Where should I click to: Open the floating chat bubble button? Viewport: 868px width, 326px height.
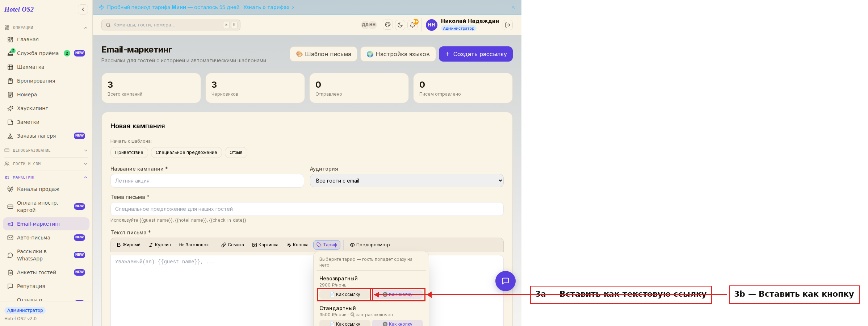point(506,281)
